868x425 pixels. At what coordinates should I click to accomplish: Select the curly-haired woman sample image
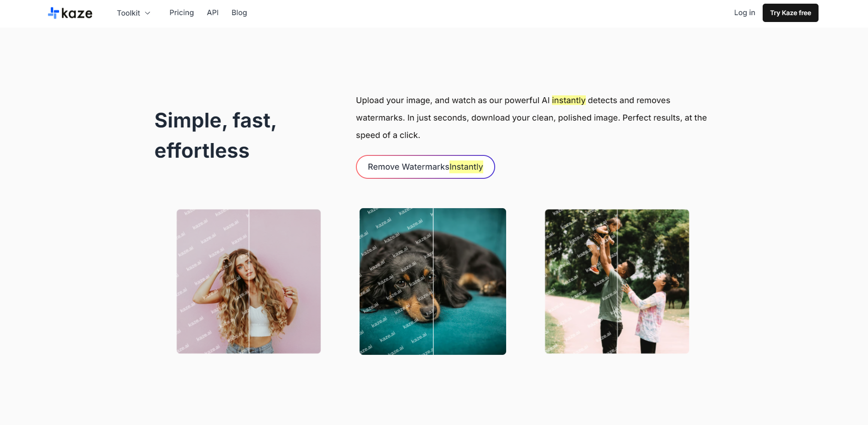pos(249,281)
